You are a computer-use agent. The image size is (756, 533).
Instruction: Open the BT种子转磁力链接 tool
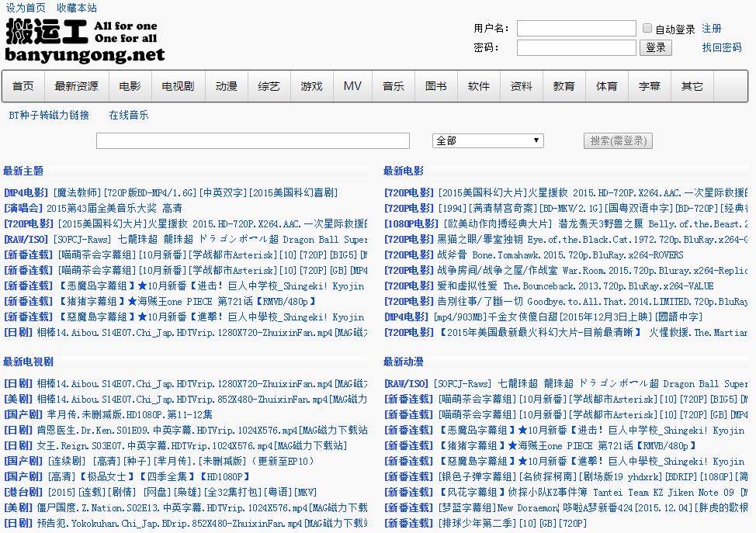(48, 113)
